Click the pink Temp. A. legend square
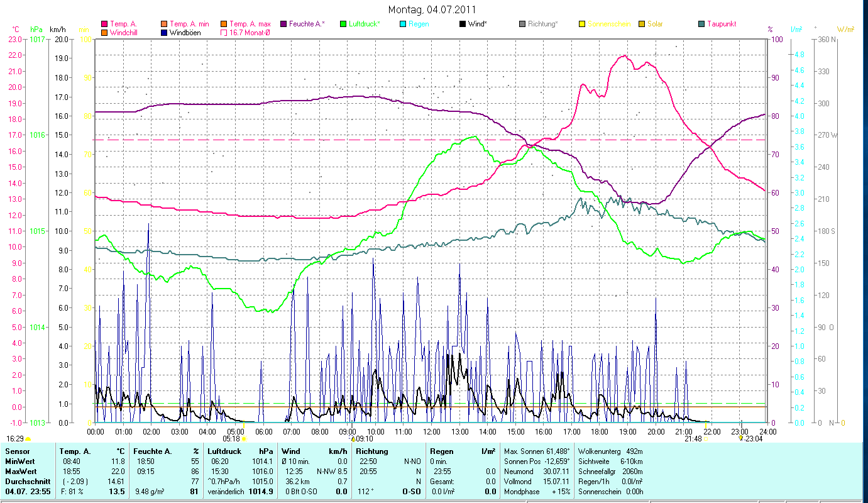 tap(104, 24)
